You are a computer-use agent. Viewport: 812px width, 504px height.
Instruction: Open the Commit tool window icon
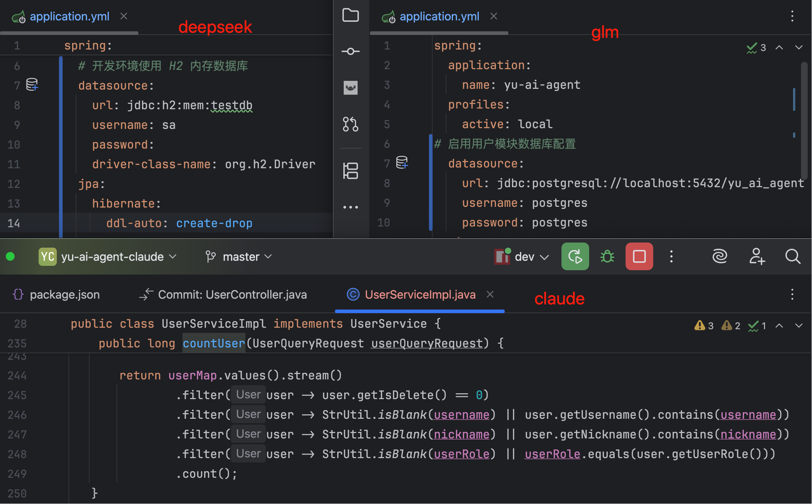click(350, 51)
